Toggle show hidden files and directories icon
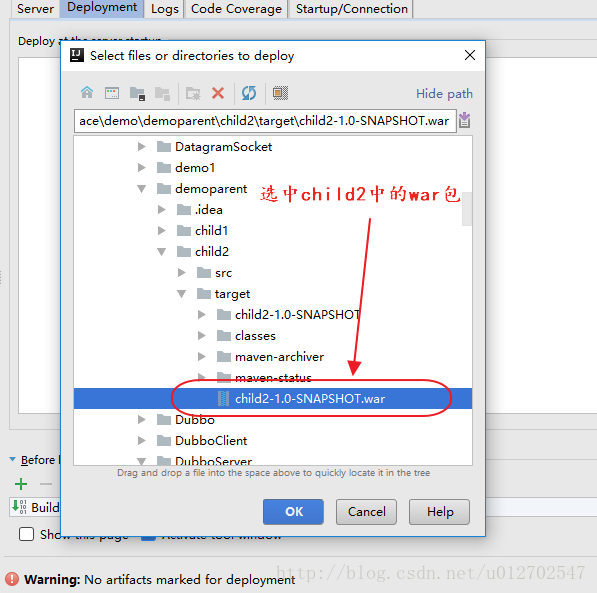The image size is (597, 593). [280, 93]
